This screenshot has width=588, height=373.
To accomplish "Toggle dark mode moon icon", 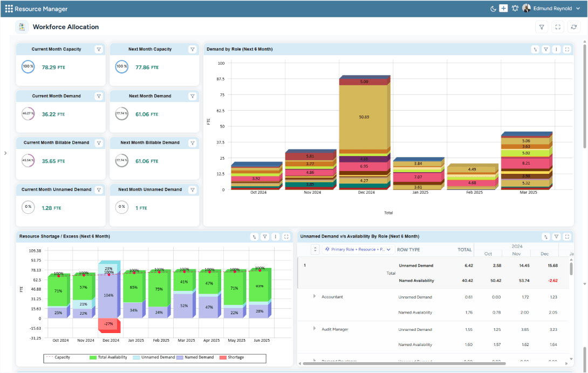I will click(494, 9).
